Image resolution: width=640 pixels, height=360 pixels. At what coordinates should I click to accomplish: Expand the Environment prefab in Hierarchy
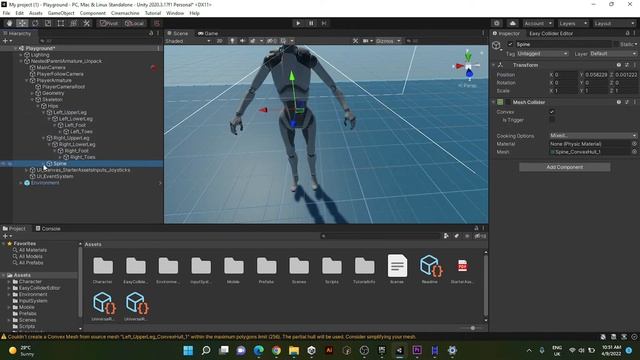pyautogui.click(x=21, y=183)
